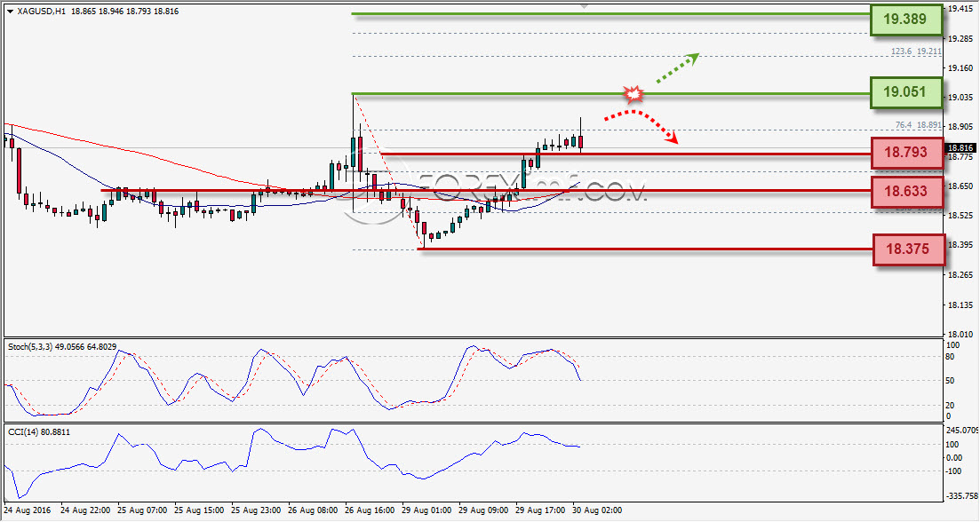Click the 24 Aug 2016 date label
Screen dimensions: 980x522
coord(28,510)
